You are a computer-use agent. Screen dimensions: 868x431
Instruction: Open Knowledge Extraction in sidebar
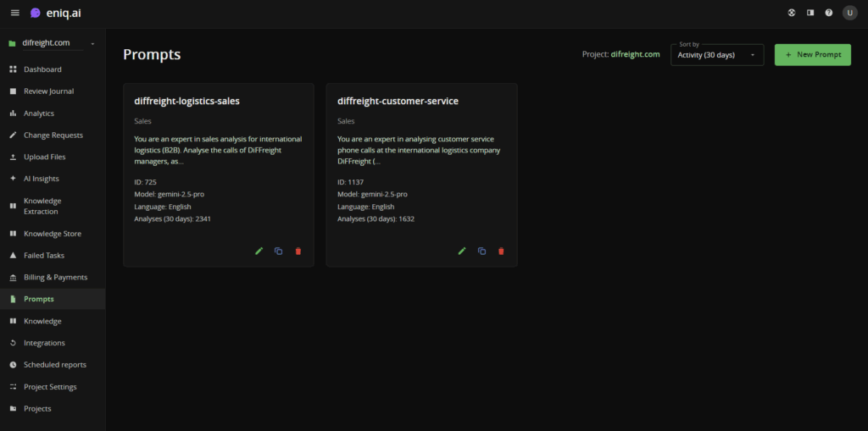[53, 206]
